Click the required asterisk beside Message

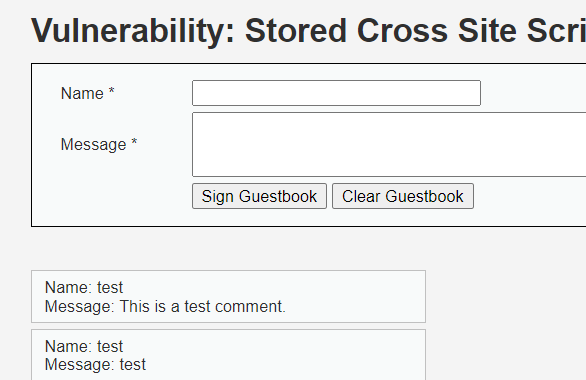click(x=134, y=142)
